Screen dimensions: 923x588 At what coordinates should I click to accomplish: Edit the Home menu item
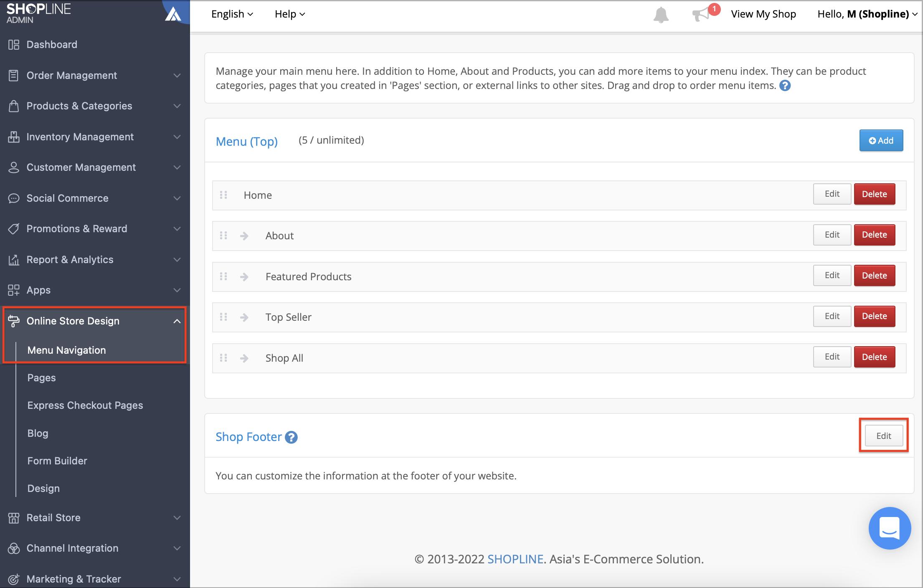coord(832,194)
